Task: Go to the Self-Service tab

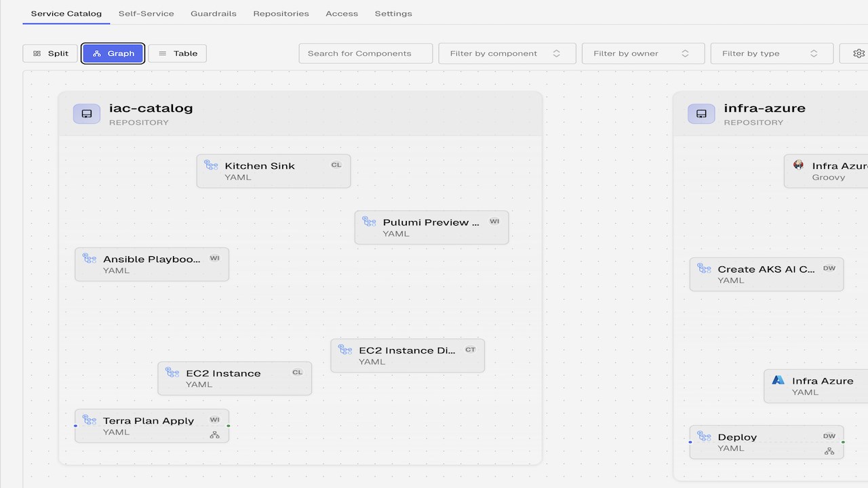Action: coord(146,14)
